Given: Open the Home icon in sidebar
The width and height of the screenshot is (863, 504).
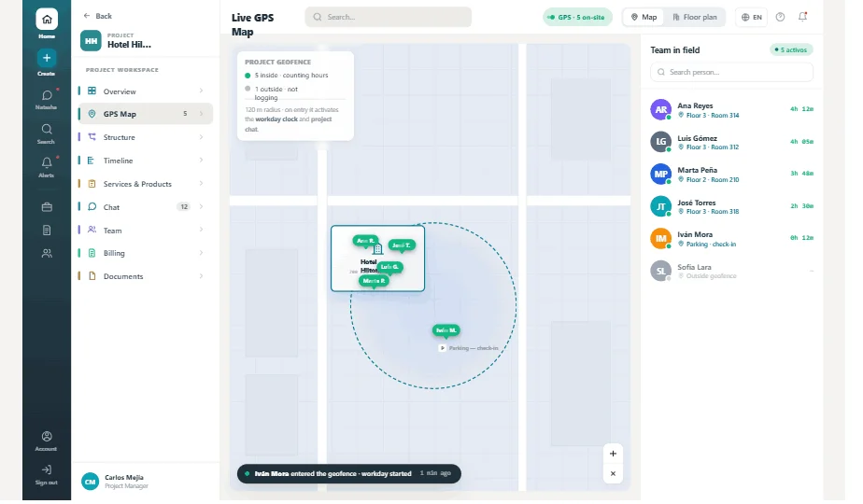Looking at the screenshot, I should tap(47, 20).
